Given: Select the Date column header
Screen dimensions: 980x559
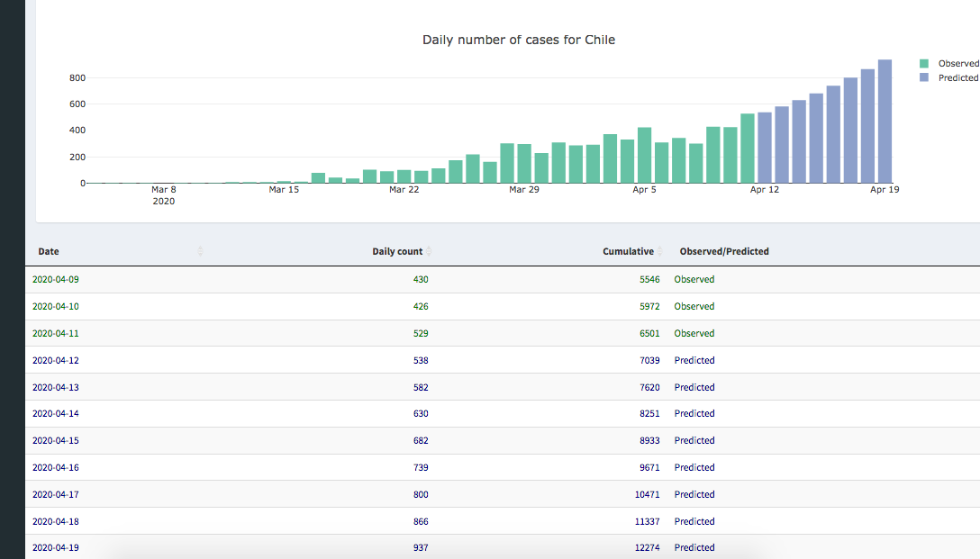Looking at the screenshot, I should tap(49, 252).
